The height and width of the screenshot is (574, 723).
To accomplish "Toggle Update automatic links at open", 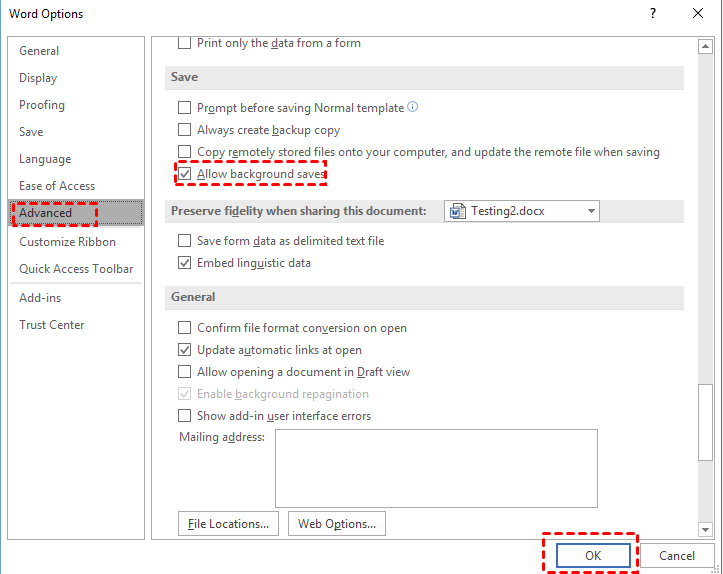I will [x=184, y=350].
